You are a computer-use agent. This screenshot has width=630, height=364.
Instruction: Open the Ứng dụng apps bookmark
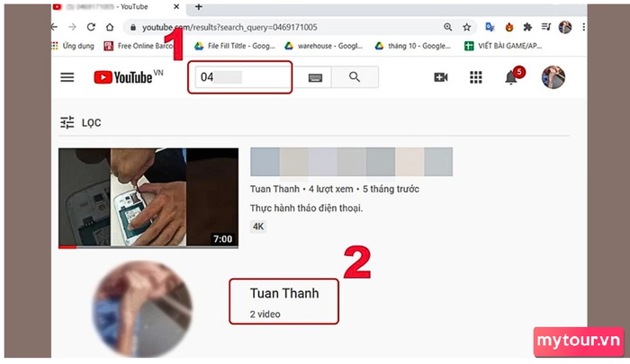click(x=73, y=46)
